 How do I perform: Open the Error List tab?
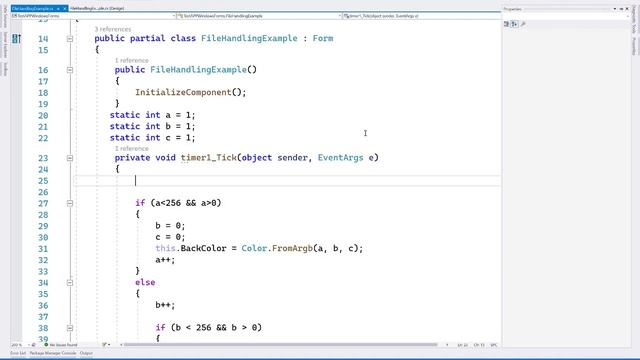[x=18, y=353]
